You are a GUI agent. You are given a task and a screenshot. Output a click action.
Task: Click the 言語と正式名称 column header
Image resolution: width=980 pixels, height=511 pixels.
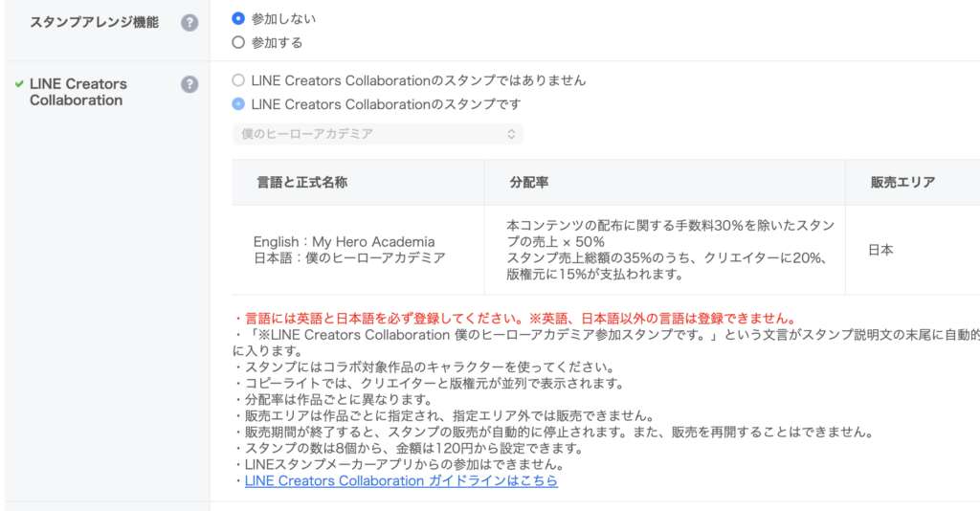(x=301, y=183)
